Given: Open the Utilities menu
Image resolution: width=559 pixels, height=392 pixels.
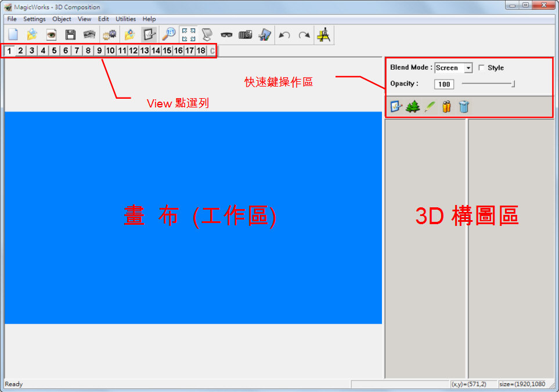Looking at the screenshot, I should click(x=125, y=19).
